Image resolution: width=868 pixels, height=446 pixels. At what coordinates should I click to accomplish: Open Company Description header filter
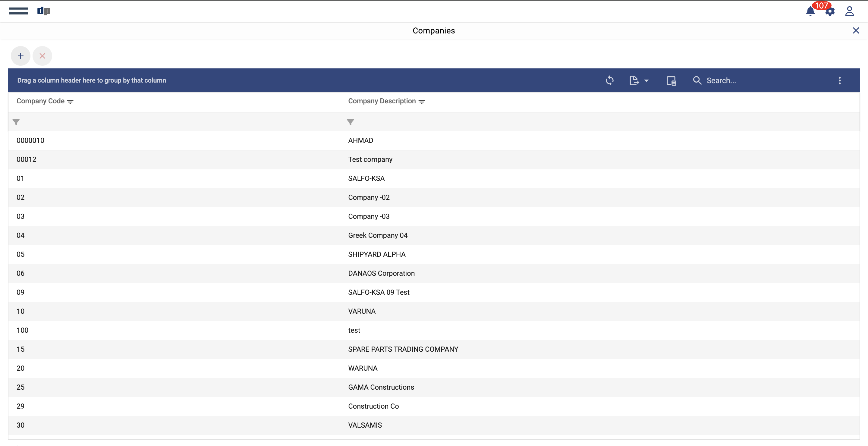pos(422,102)
